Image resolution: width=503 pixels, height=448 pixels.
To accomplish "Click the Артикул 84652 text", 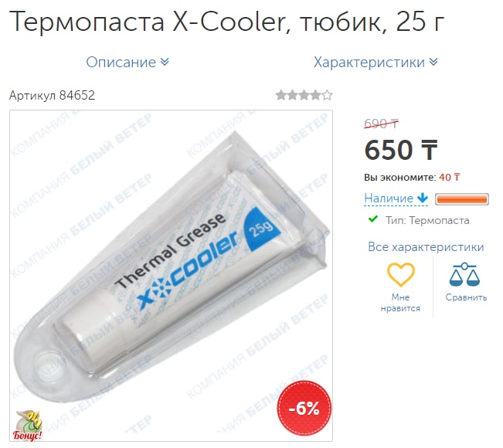I will 52,95.
